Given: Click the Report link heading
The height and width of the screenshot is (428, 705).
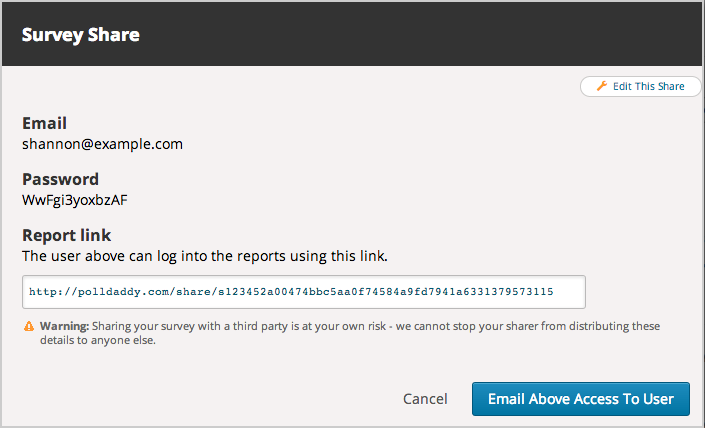Looking at the screenshot, I should 67,236.
